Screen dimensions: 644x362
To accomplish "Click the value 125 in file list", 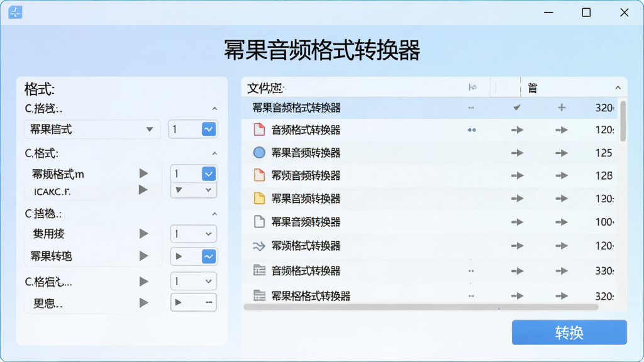I will pos(604,153).
